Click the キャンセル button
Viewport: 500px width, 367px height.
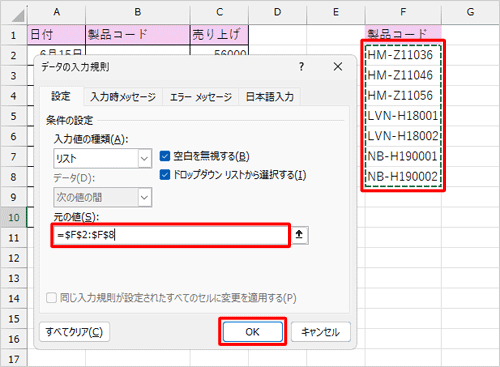pyautogui.click(x=321, y=332)
